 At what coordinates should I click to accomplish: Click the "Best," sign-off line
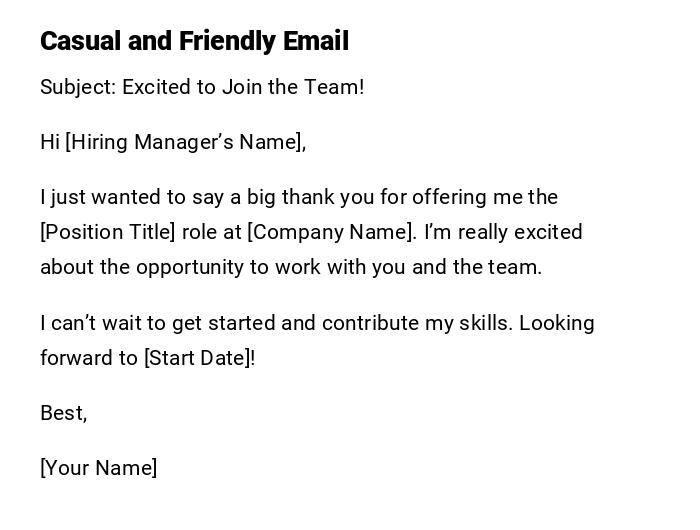63,413
